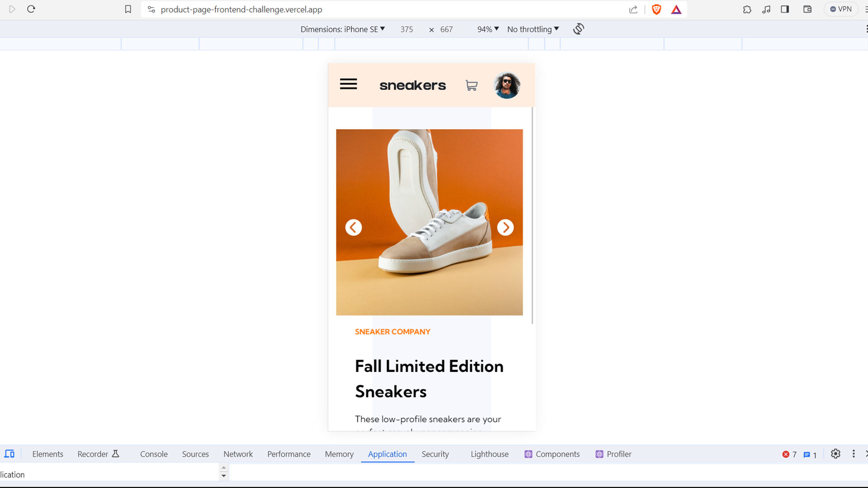Screen dimensions: 868x488
Task: Open the Brave Shields lion icon
Action: [x=656, y=9]
